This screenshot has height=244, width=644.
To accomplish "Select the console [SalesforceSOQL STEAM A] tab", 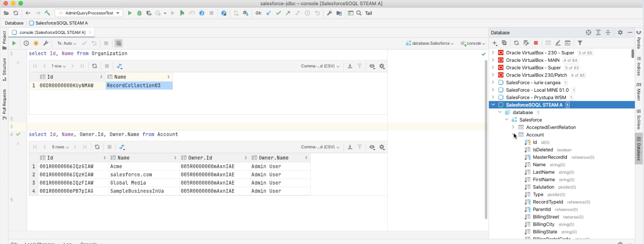I will [52, 32].
